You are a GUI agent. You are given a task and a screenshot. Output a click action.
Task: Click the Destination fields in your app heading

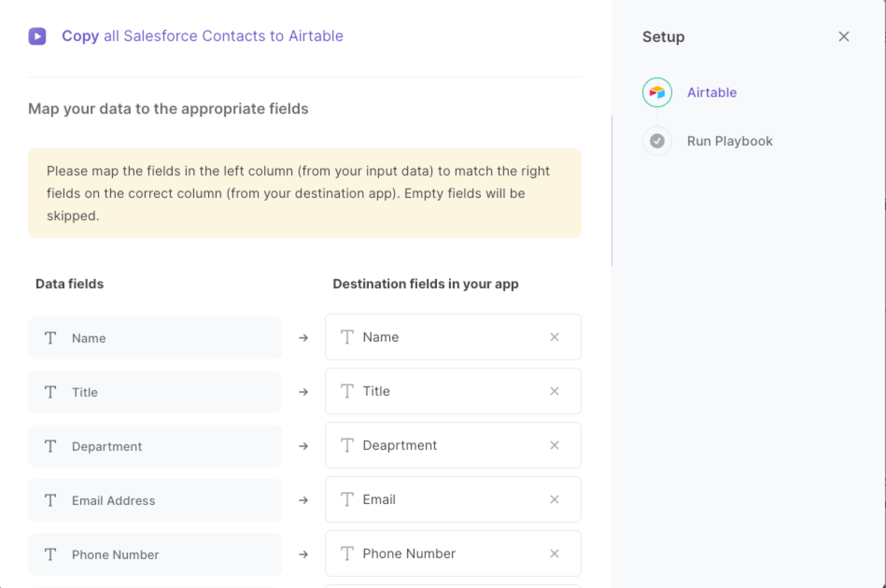[425, 284]
